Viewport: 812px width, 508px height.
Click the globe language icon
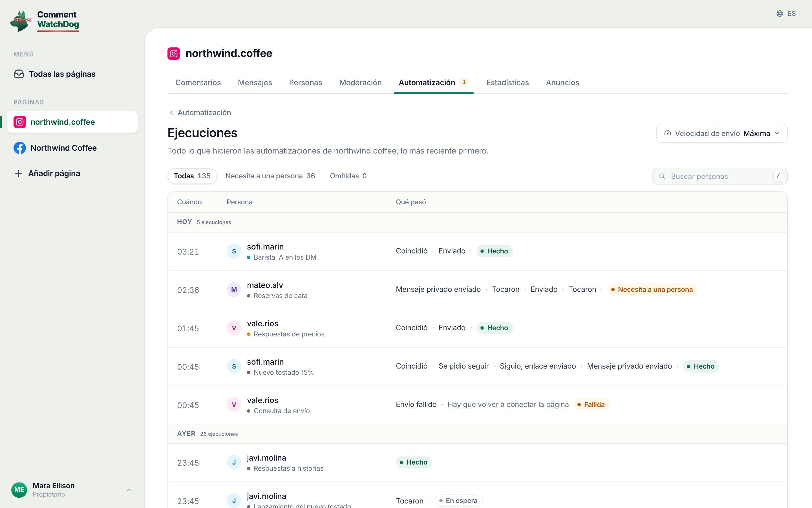click(780, 14)
